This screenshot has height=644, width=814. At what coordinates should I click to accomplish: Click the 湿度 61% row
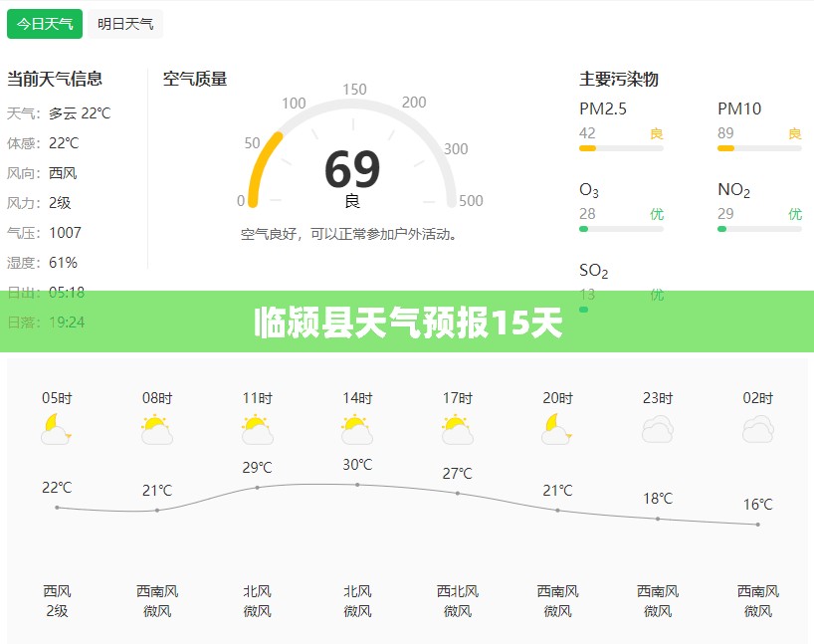tap(42, 263)
